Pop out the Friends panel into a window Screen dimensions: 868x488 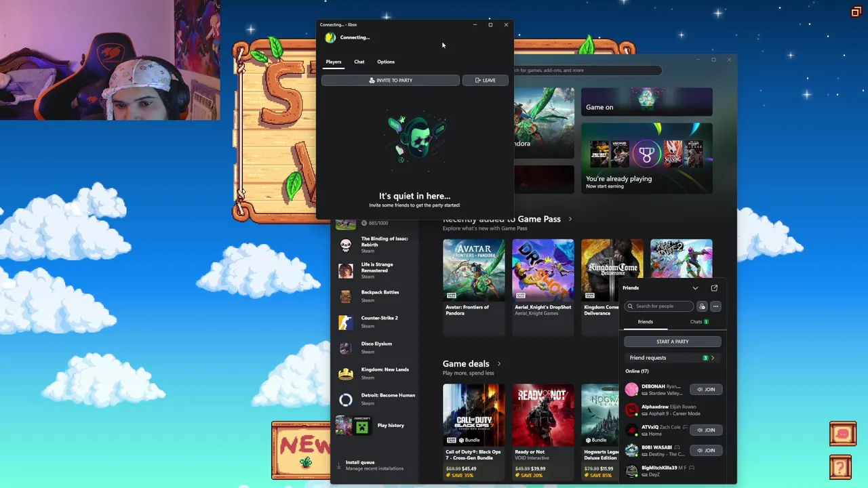click(714, 288)
